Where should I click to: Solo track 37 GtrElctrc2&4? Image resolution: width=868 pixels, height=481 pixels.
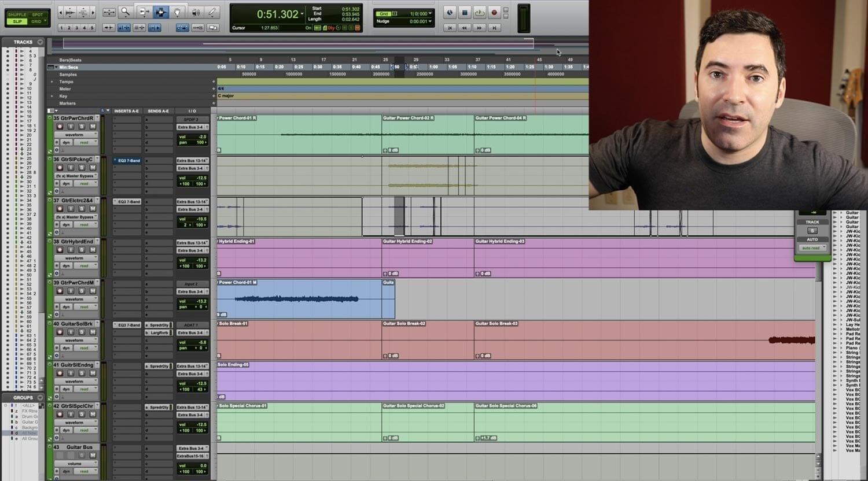82,208
